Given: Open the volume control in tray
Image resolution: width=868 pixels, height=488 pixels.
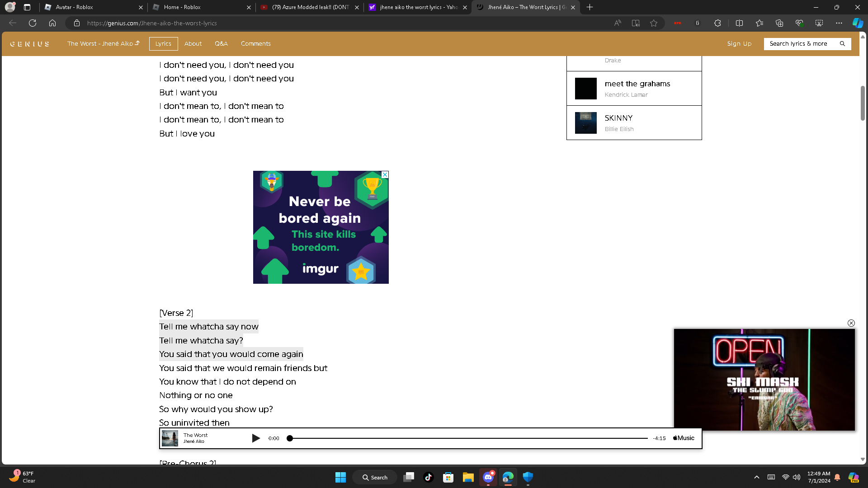Looking at the screenshot, I should pyautogui.click(x=797, y=477).
